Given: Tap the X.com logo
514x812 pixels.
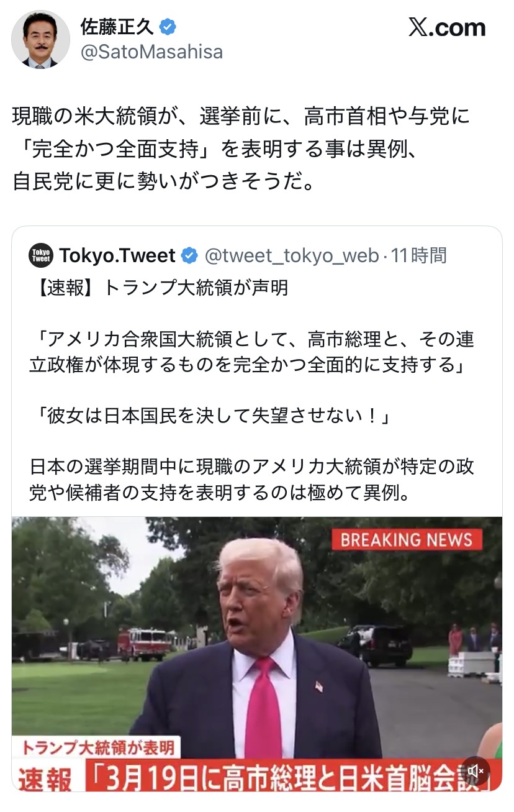Looking at the screenshot, I should tap(447, 27).
